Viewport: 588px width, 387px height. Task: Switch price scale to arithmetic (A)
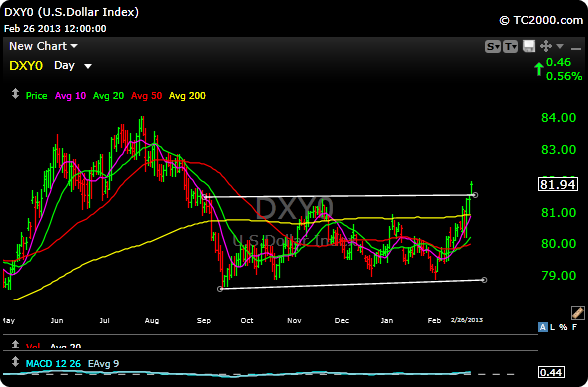coord(542,327)
